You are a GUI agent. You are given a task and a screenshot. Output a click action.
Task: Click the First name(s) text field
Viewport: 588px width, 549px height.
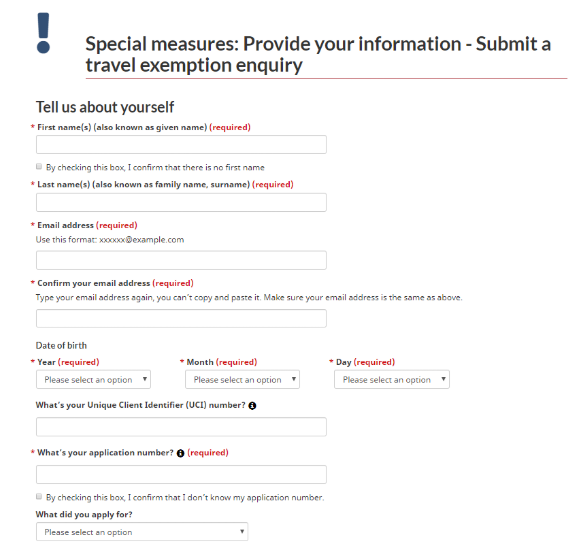point(182,145)
